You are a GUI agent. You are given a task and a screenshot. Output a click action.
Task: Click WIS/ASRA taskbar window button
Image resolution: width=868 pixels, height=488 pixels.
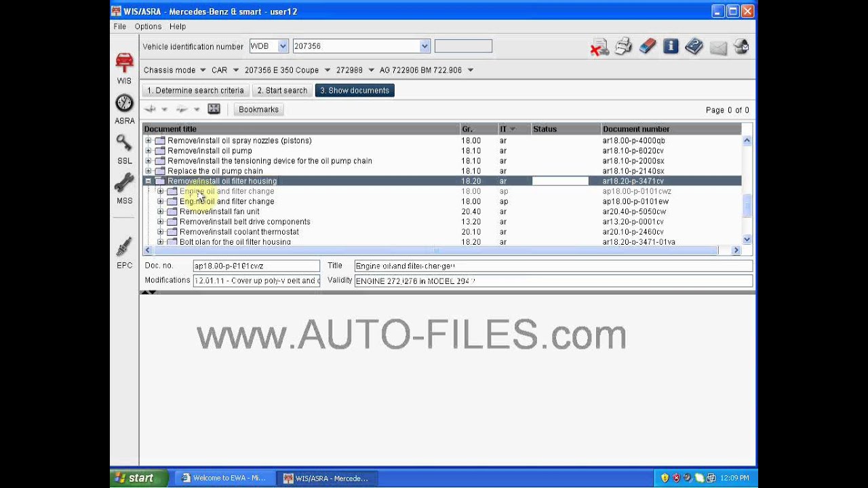(x=328, y=478)
